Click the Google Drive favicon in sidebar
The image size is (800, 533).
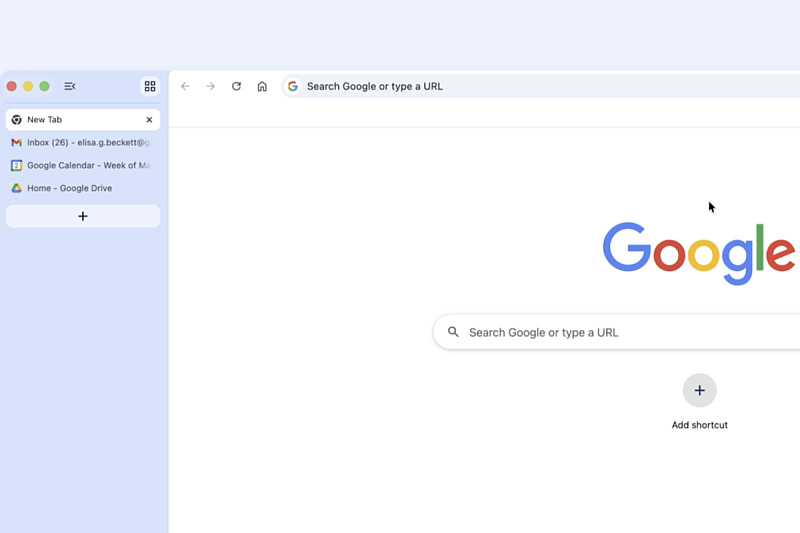point(16,188)
